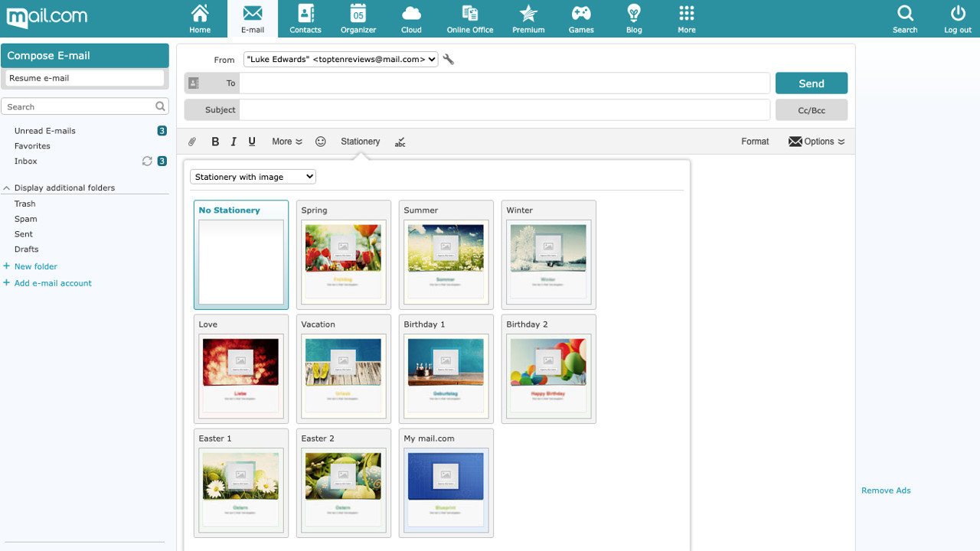Open the Contacts icon
The image size is (980, 551).
pyautogui.click(x=305, y=18)
